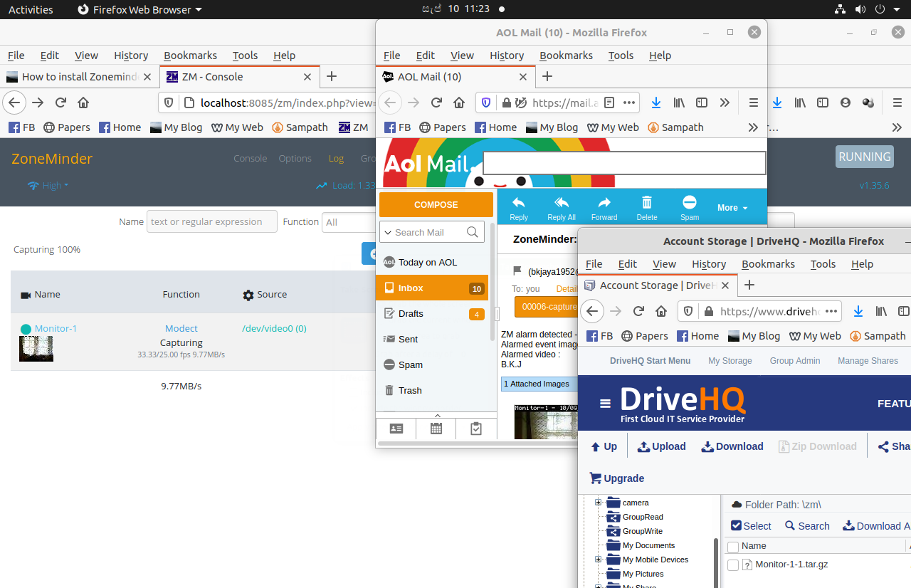Tick the checkbox for Monitor-1-1.tar.gz
This screenshot has width=911, height=588.
[732, 565]
